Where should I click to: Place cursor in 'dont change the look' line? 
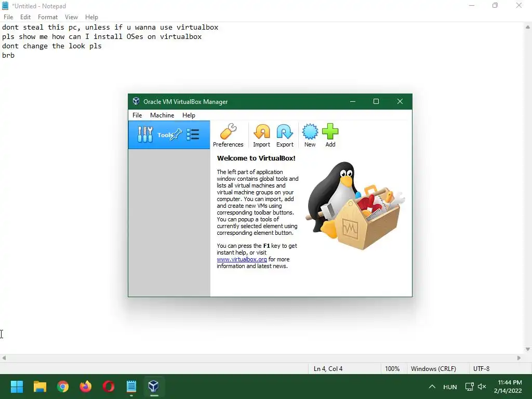(x=51, y=46)
